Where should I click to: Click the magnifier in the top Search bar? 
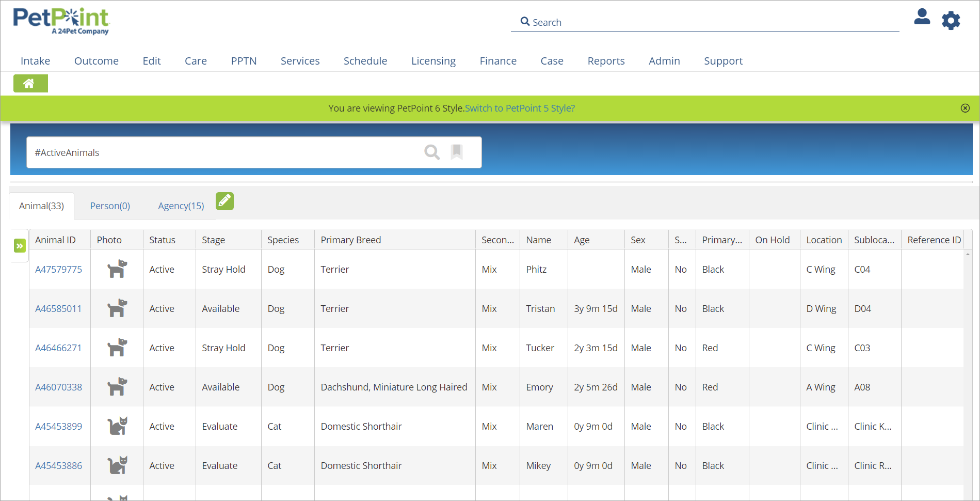pyautogui.click(x=525, y=21)
